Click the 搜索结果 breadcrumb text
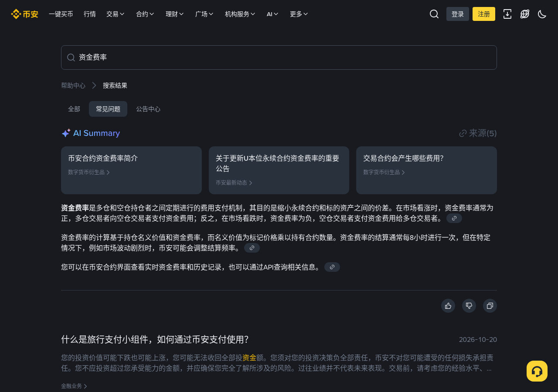 tap(115, 85)
